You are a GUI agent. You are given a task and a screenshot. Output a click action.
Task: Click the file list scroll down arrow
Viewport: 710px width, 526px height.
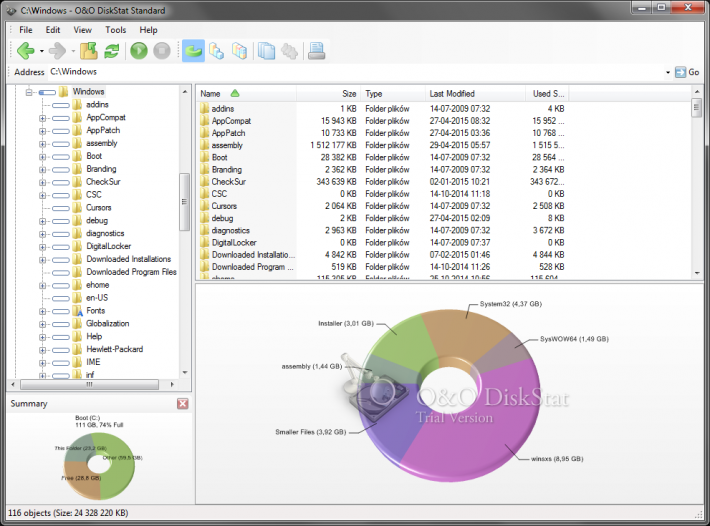(697, 273)
